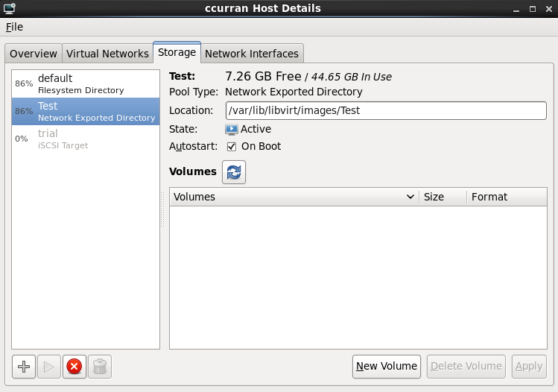
Task: Switch to the Overview tab
Action: tap(34, 54)
